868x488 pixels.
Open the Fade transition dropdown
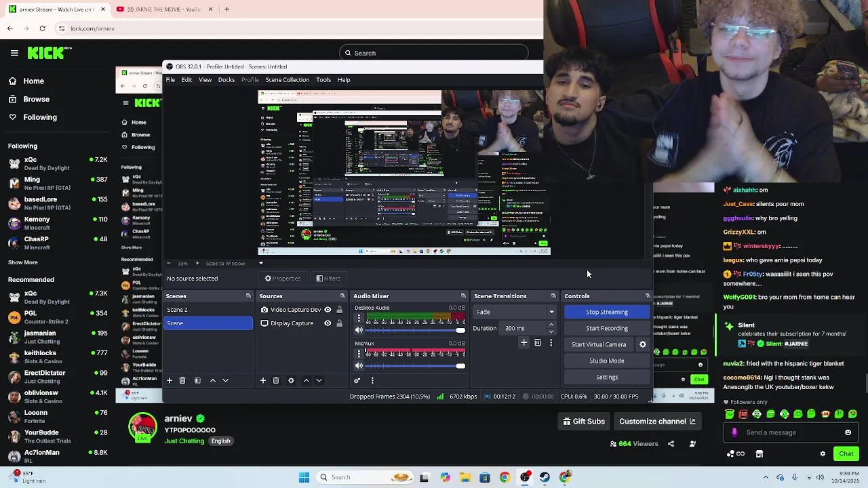tap(515, 312)
